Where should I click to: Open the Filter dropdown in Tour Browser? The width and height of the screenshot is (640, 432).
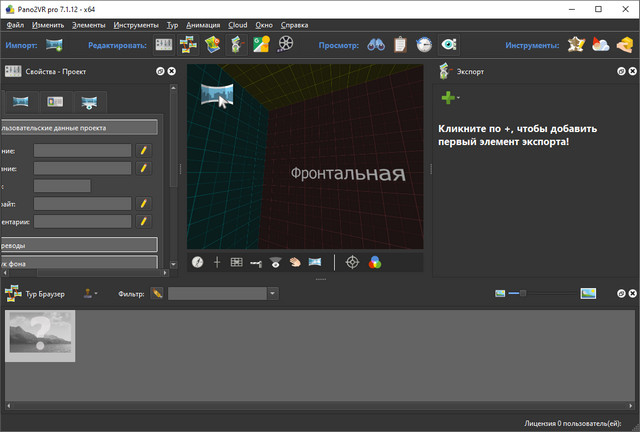pyautogui.click(x=273, y=293)
